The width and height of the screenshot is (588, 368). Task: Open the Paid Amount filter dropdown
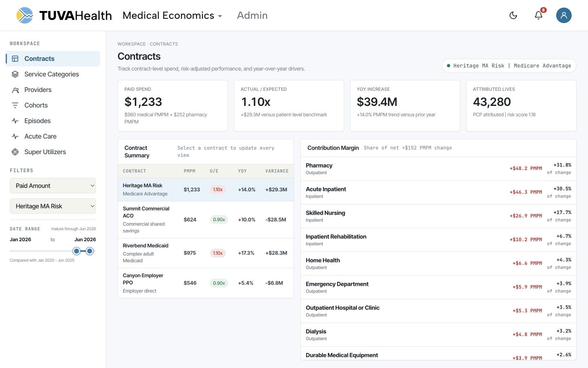[53, 186]
